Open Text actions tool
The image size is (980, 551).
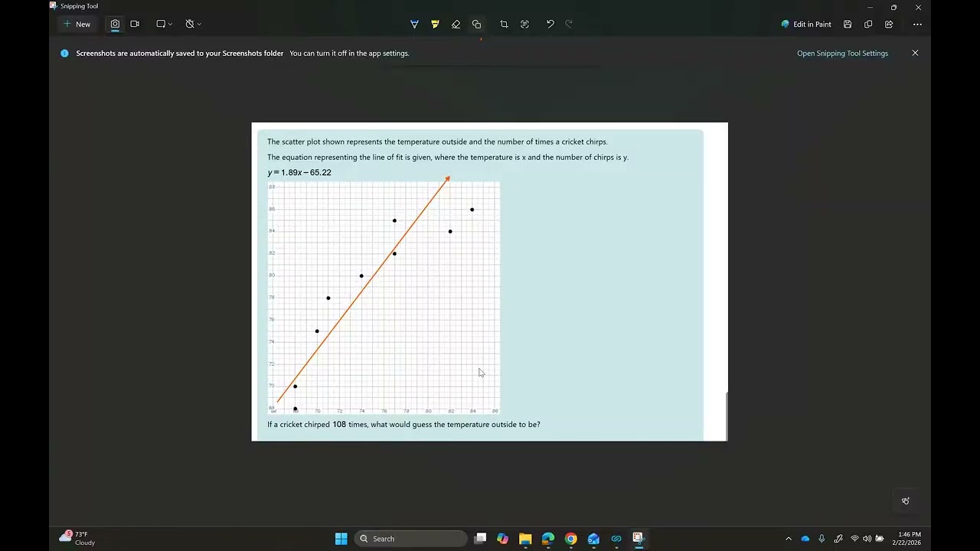pos(524,24)
